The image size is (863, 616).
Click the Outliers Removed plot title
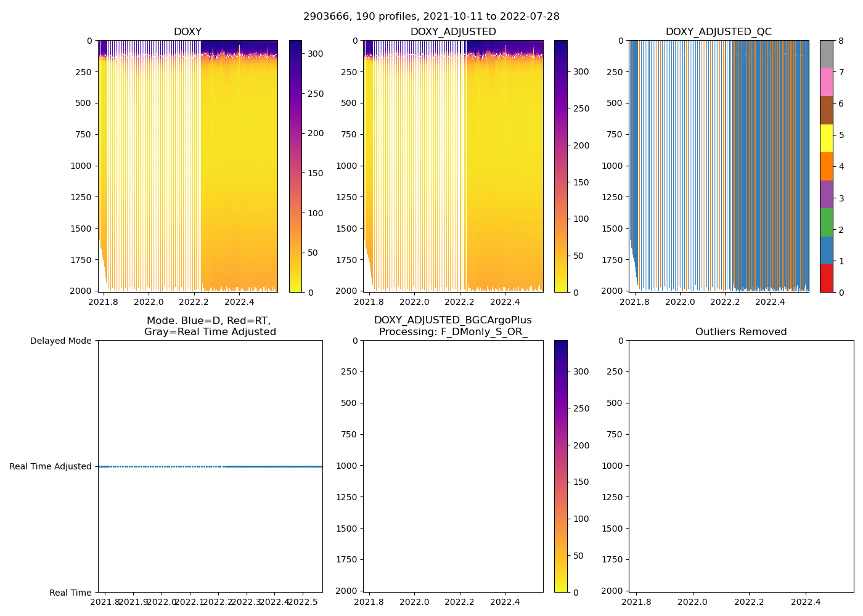(x=741, y=332)
